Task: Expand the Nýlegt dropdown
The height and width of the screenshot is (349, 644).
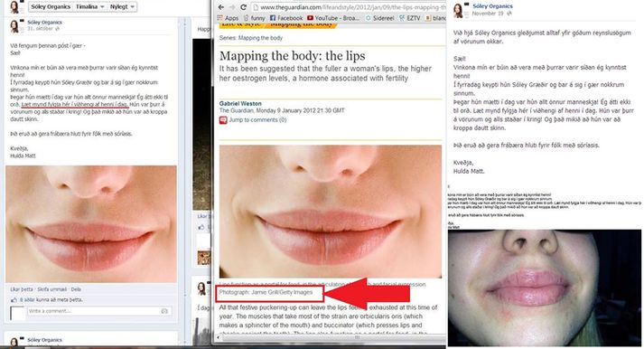Action: point(122,7)
